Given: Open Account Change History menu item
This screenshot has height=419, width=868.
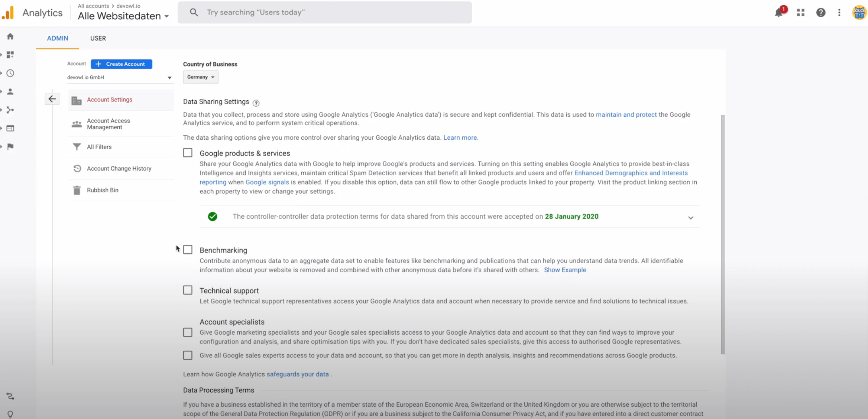Looking at the screenshot, I should click(x=119, y=168).
